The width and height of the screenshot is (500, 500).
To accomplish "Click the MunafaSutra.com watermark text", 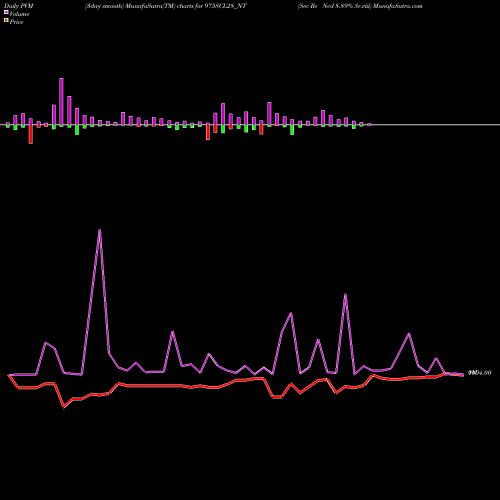I will (x=398, y=6).
